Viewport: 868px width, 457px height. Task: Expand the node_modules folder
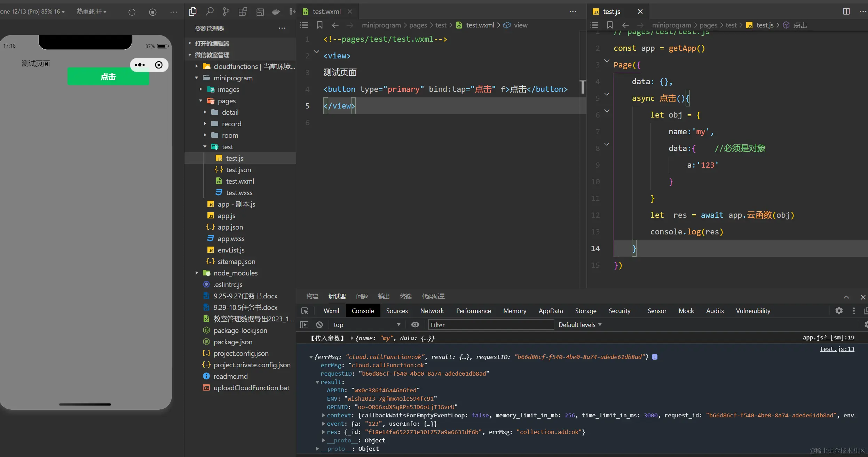point(235,273)
